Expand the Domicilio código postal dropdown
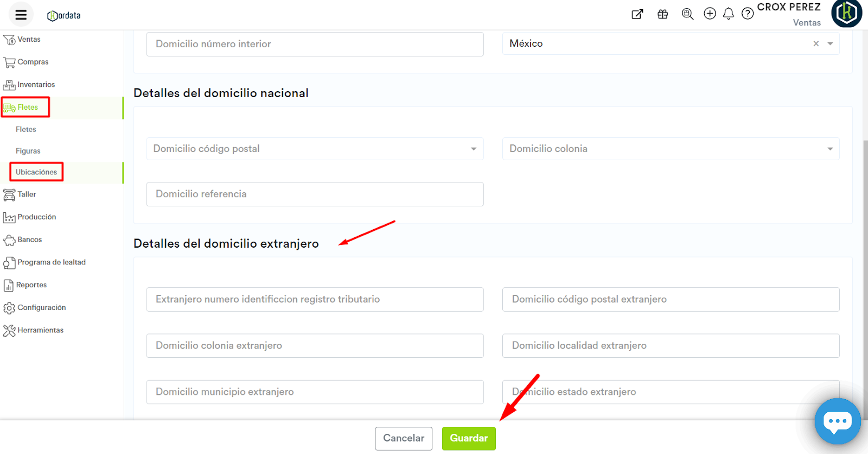This screenshot has width=868, height=454. [474, 149]
